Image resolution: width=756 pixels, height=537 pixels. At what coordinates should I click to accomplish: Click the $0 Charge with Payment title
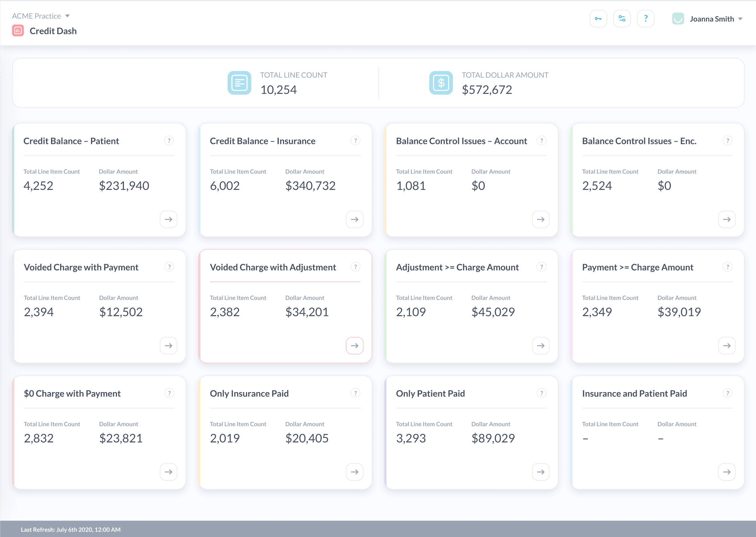[x=72, y=394]
